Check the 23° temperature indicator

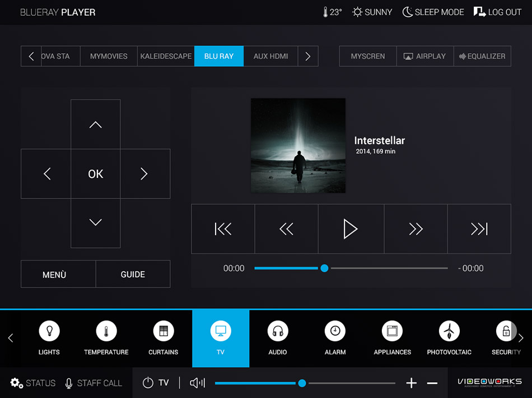click(x=332, y=12)
